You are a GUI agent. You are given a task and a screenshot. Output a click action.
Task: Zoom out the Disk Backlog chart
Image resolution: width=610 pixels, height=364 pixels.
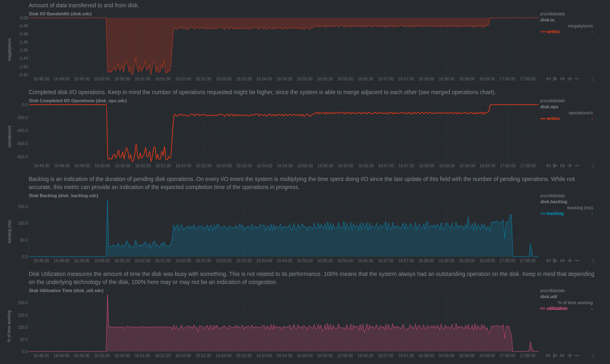coord(577,261)
